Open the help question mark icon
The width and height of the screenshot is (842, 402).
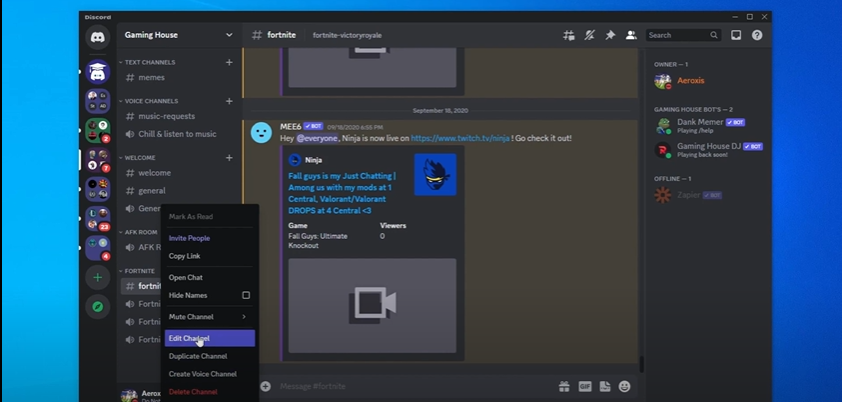coord(757,35)
